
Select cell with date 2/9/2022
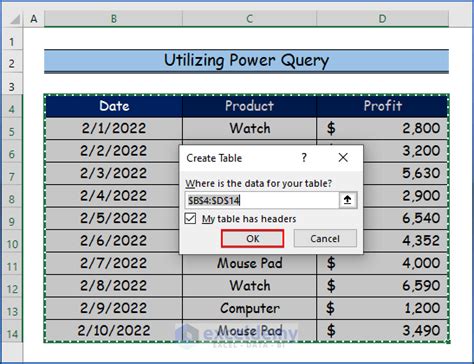click(114, 308)
